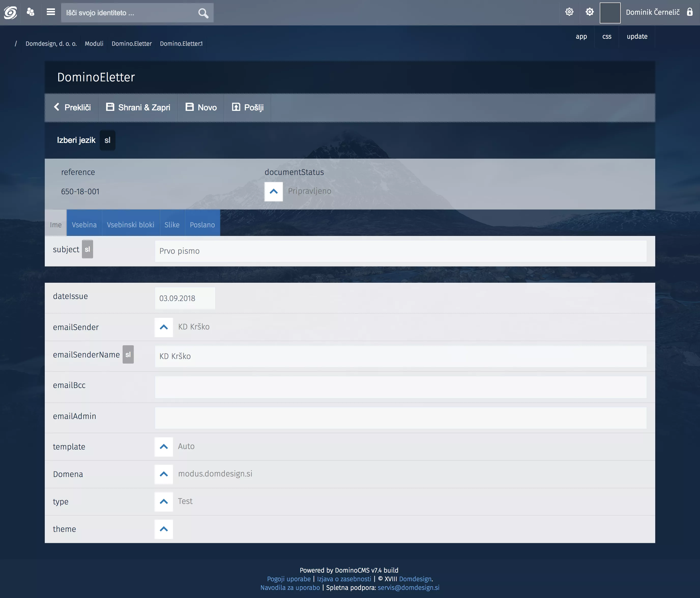Switch to the Poslano tab
The image size is (700, 598).
pos(202,225)
